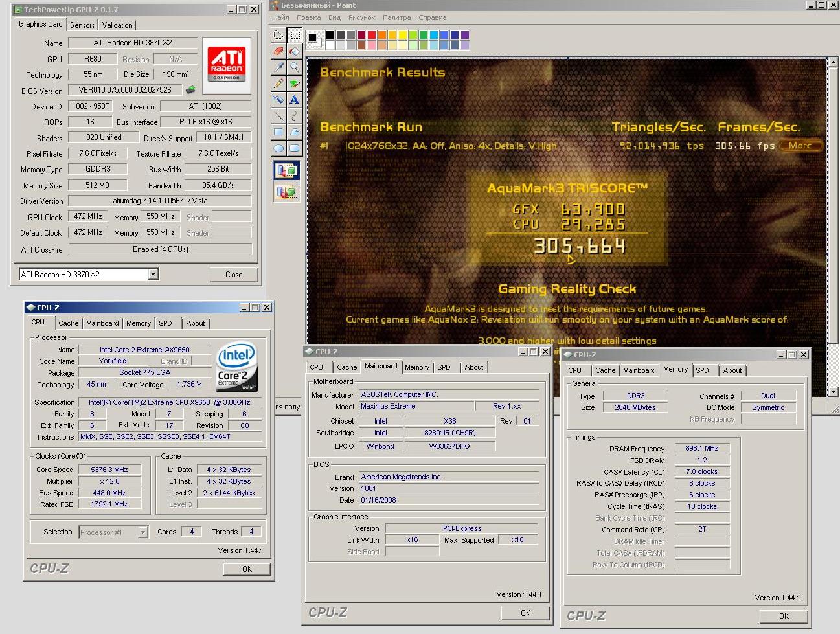The height and width of the screenshot is (634, 840).
Task: Select the Text tool (letter A)
Action: coord(295,100)
